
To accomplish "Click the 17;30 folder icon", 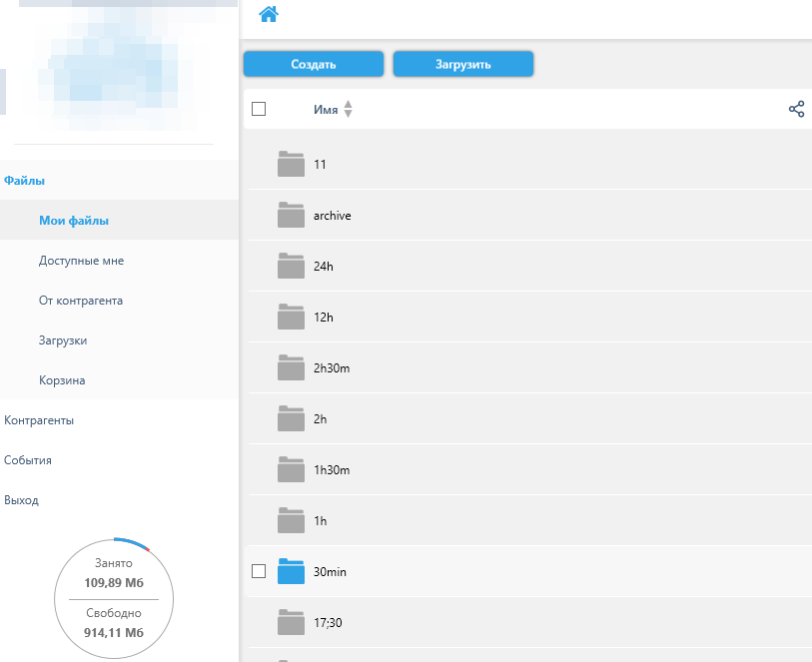I will pos(291,622).
